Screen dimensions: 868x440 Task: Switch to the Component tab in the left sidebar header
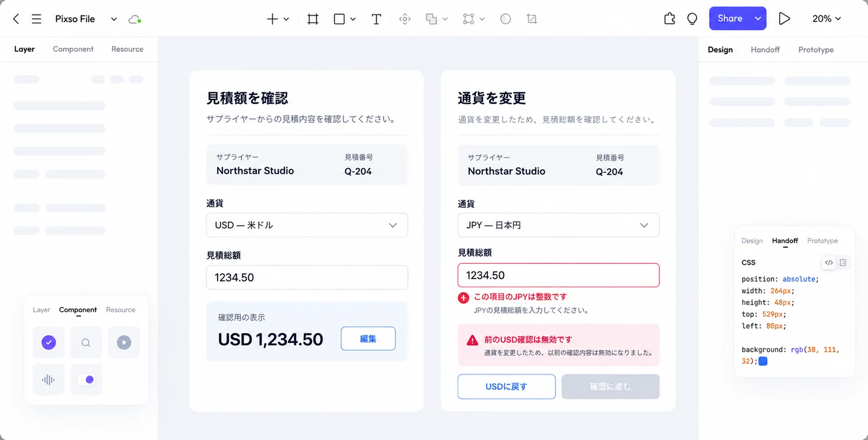[73, 49]
